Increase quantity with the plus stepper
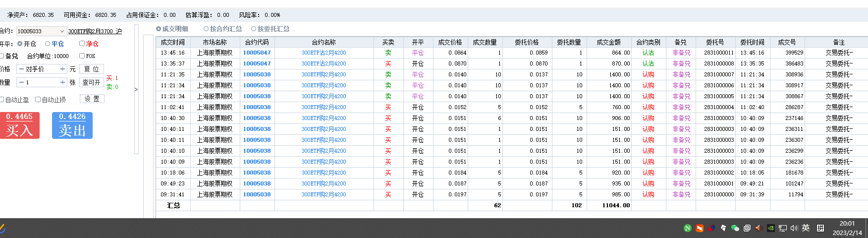 click(x=62, y=82)
